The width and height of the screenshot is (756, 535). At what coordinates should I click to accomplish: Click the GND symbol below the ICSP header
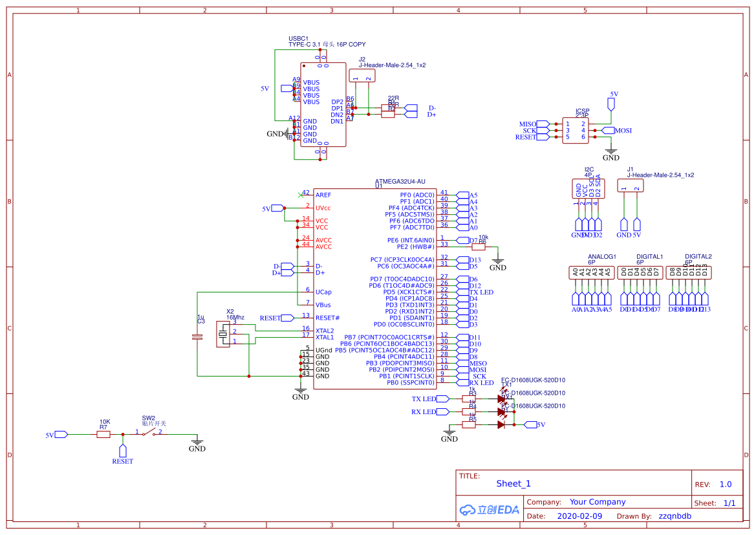click(611, 153)
